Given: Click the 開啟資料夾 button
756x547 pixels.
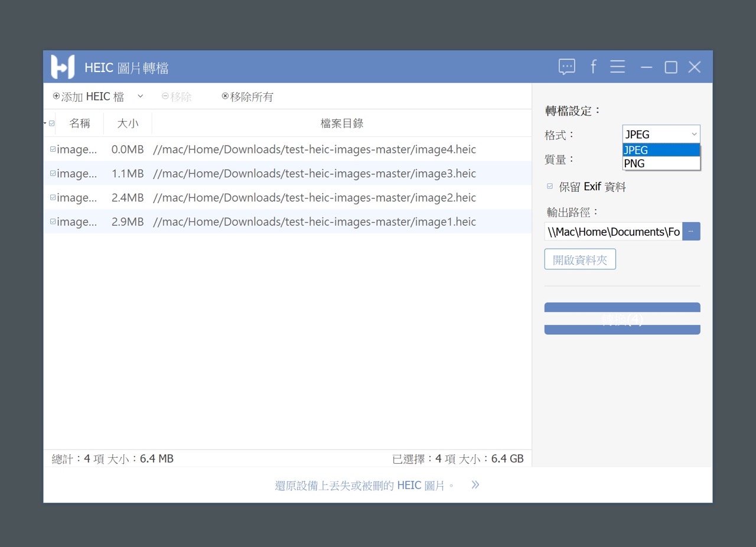Looking at the screenshot, I should pos(580,259).
